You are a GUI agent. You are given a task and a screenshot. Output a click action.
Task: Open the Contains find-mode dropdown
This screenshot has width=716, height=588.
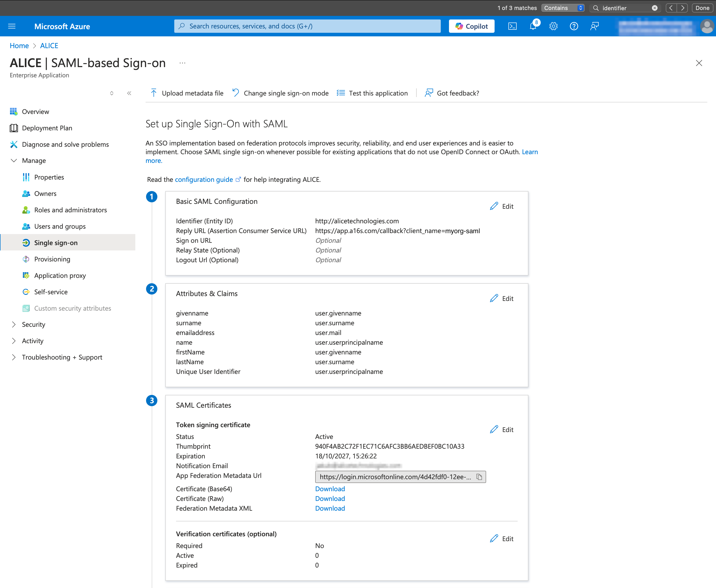coord(563,8)
